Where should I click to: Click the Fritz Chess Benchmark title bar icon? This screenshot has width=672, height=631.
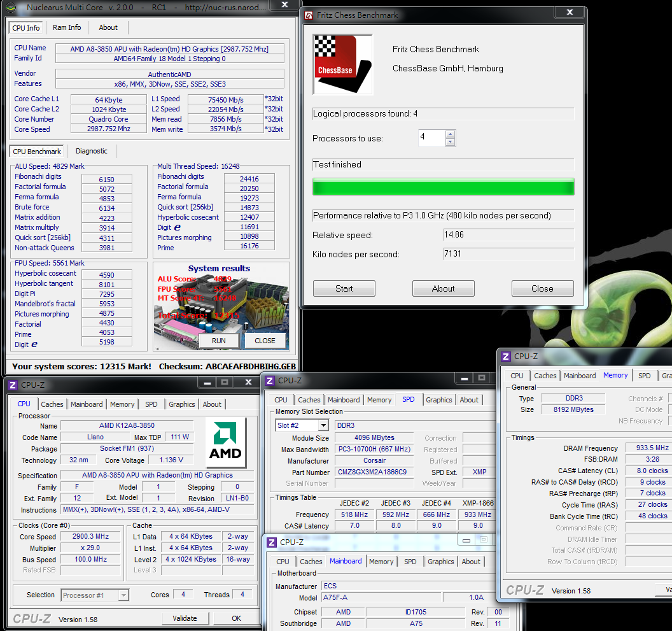(x=309, y=15)
